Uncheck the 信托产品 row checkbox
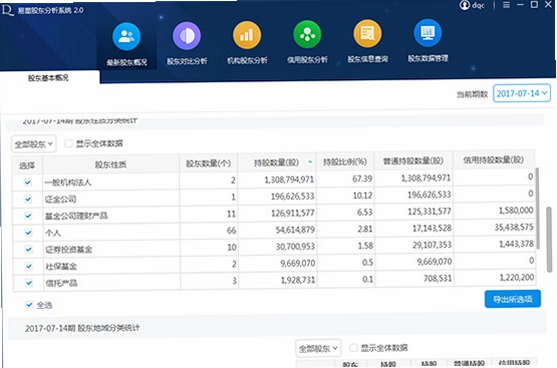This screenshot has height=368, width=557. 29,283
